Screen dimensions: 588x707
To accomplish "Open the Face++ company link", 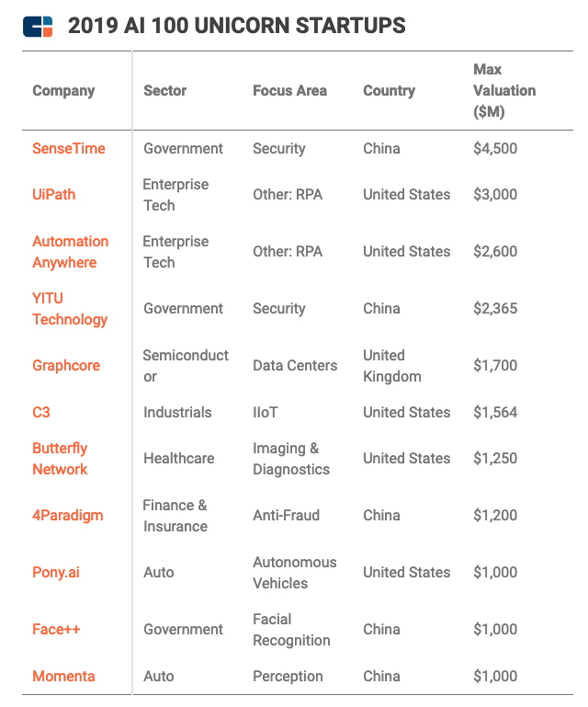I will (57, 629).
